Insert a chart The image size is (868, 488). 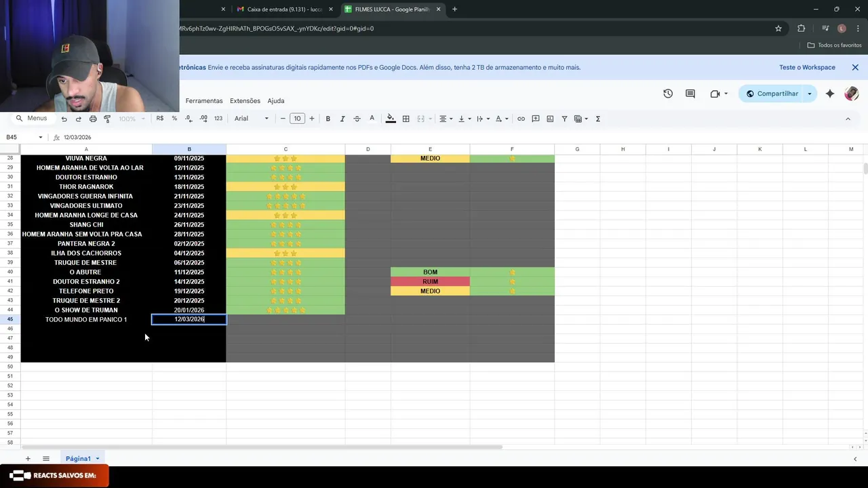550,119
